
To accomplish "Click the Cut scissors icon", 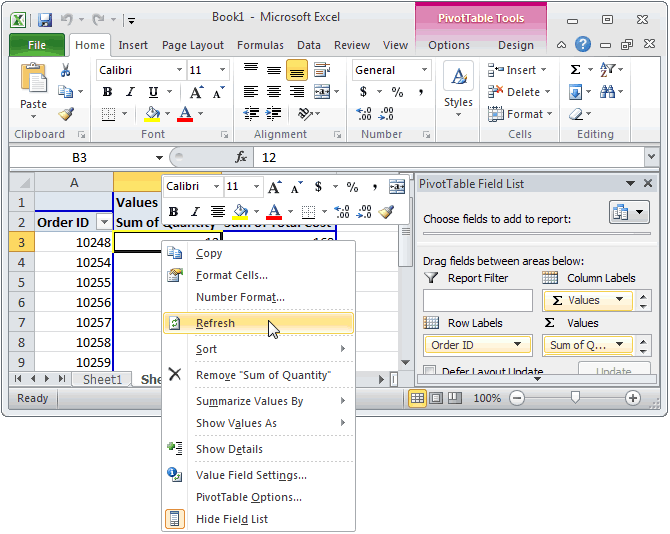I will 65,70.
